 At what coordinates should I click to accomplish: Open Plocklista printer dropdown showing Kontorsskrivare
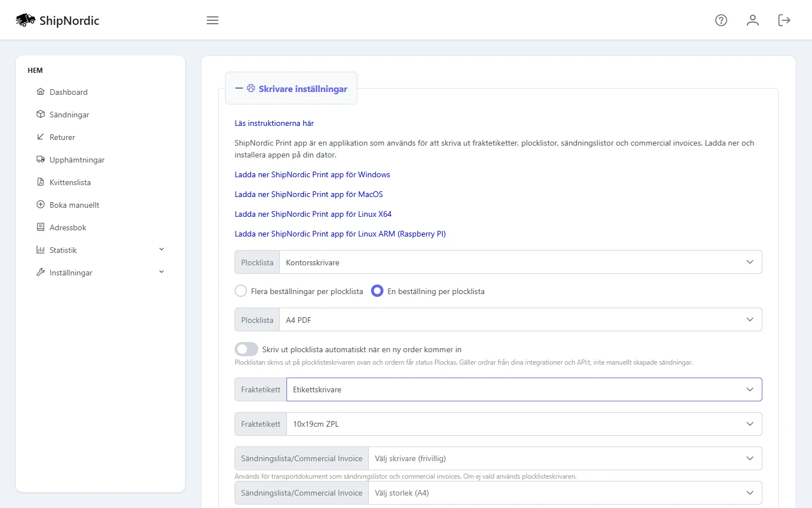coord(520,262)
